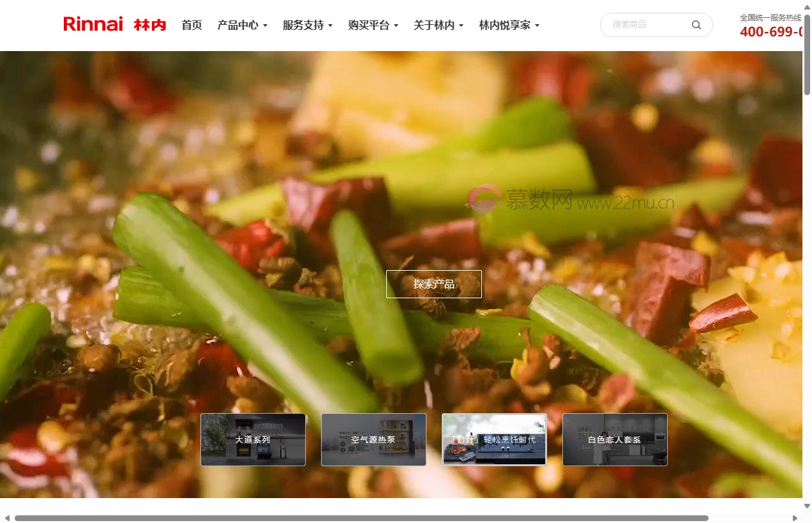The image size is (812, 523).
Task: Open the 白色恋人套系 thumbnail
Action: tap(615, 439)
